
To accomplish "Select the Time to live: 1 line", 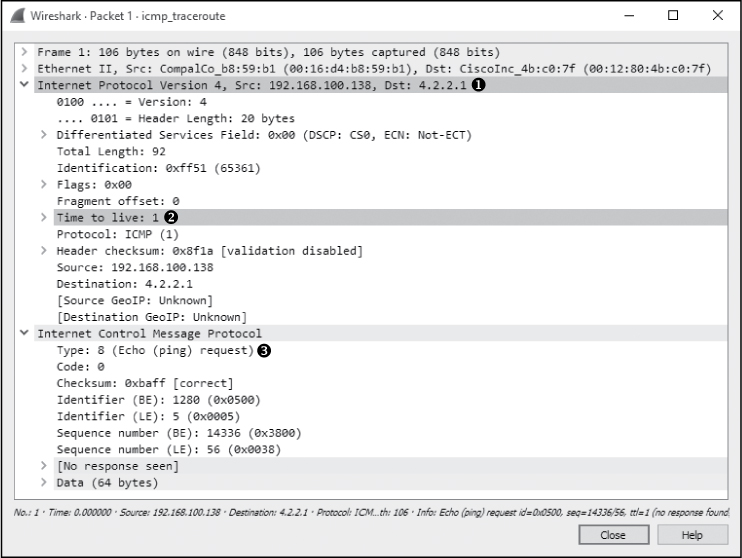I will 390,218.
